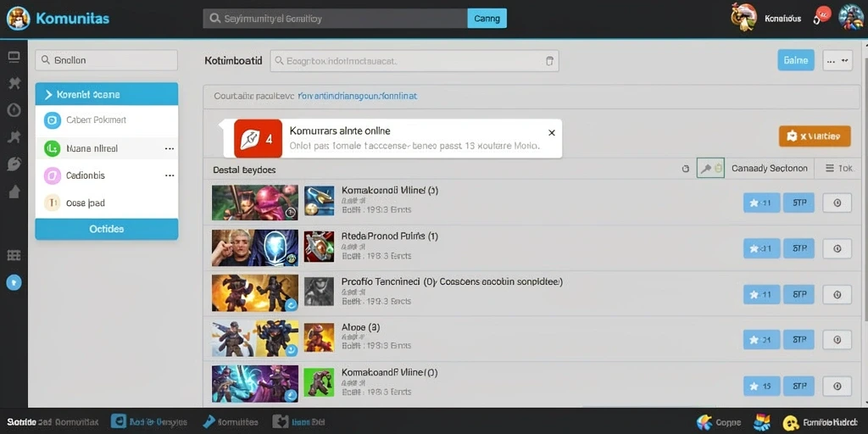The image size is (868, 434).
Task: Toggle star rating on Ateda Pronod row
Action: pos(761,248)
